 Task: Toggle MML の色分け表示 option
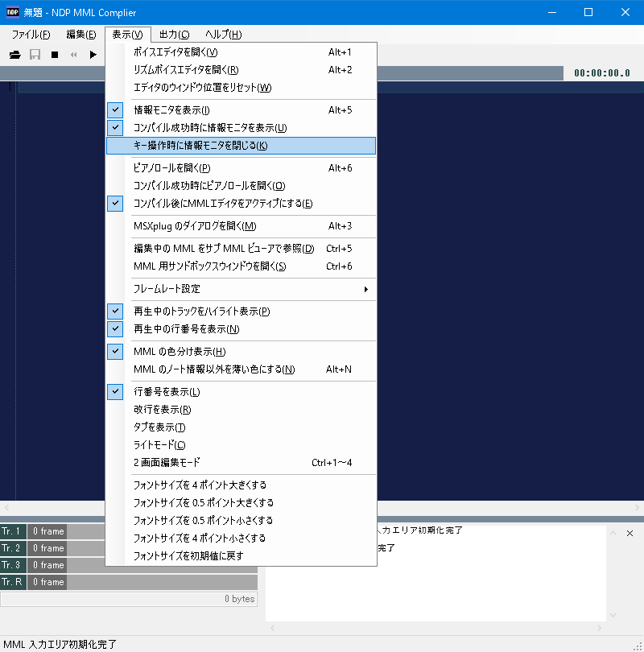coord(179,352)
